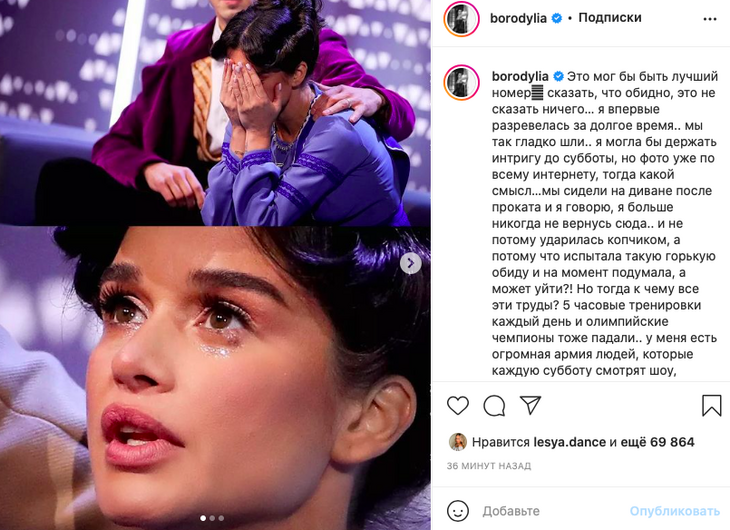
Task: Open borodylia avatar beside caption
Action: (462, 83)
